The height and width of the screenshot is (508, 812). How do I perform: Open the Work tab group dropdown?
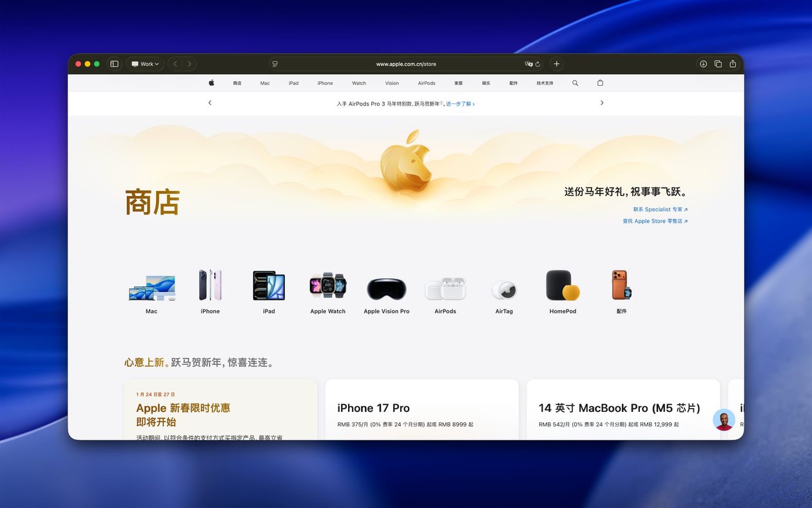pos(145,64)
